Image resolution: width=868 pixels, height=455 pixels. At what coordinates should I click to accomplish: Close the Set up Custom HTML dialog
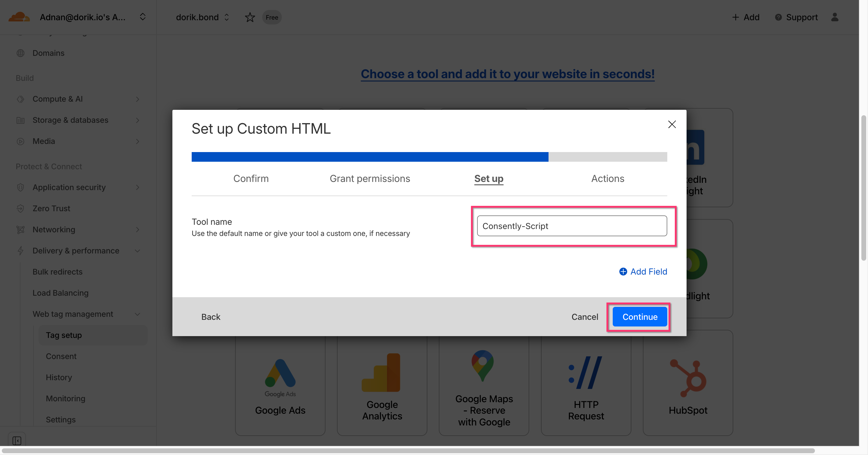[671, 124]
